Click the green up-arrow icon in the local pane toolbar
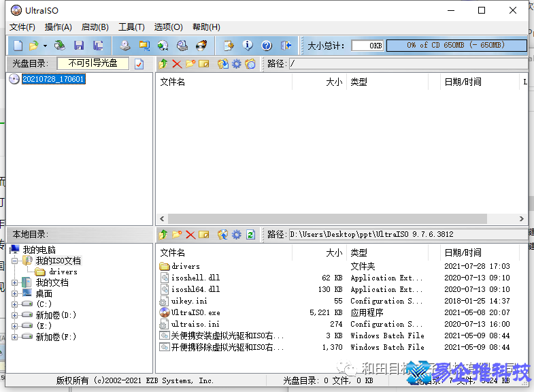 [x=163, y=235]
